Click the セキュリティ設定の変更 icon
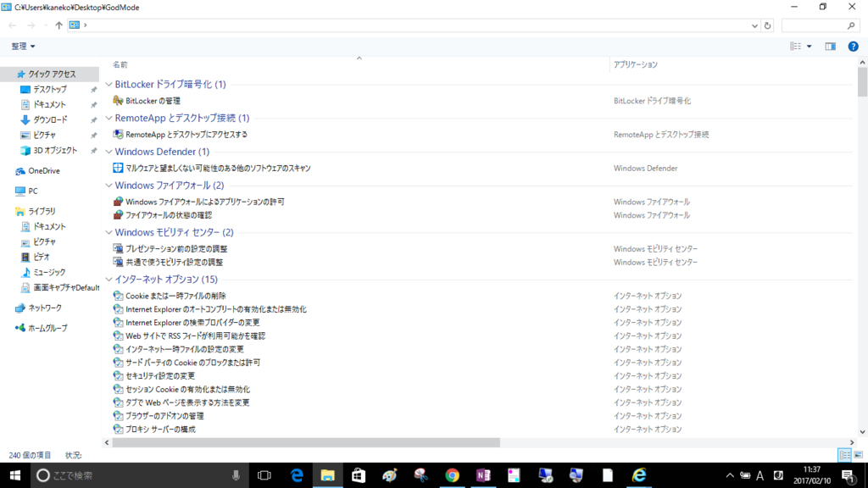868x488 pixels. point(118,375)
